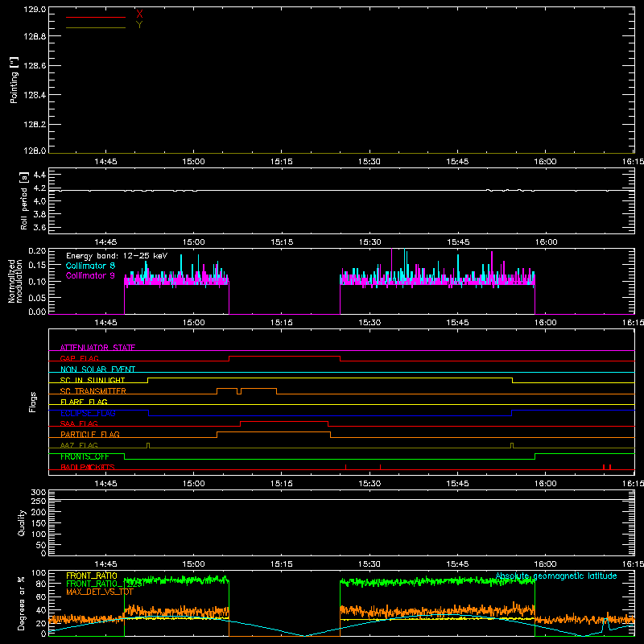Select the ATTENUATOR_STATE flag label

[x=97, y=348]
